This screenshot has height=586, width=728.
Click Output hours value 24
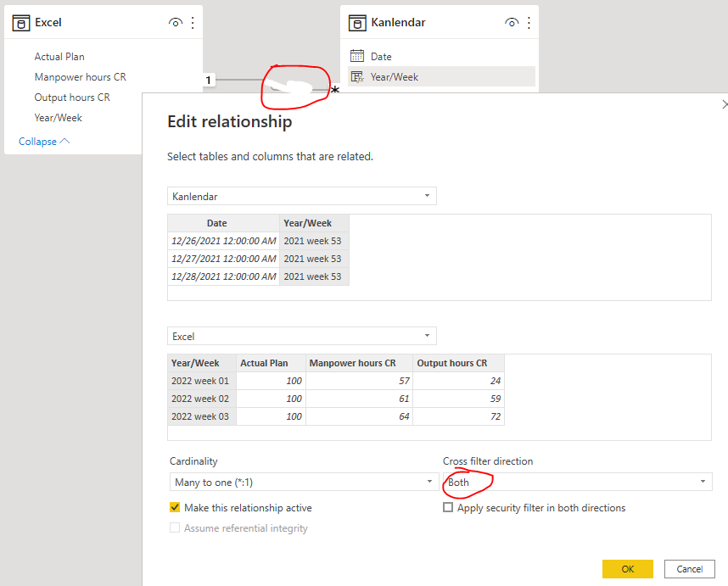tap(459, 381)
